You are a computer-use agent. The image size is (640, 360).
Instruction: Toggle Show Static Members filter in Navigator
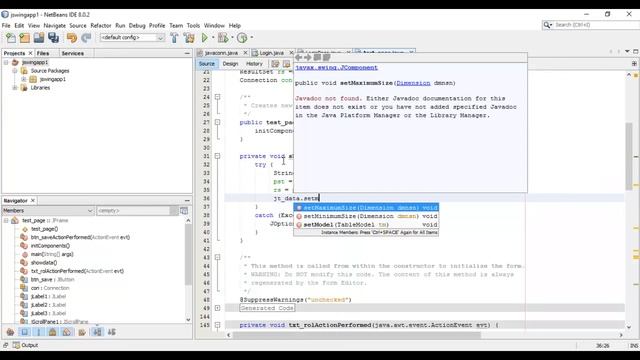click(x=38, y=332)
